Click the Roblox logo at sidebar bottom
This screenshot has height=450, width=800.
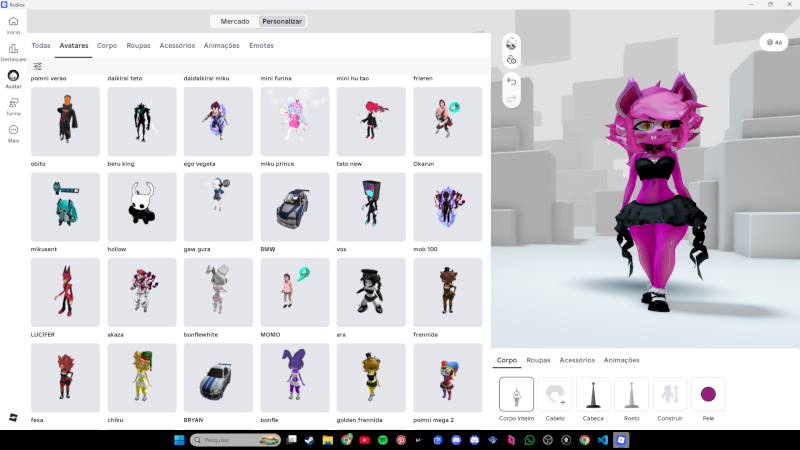(13, 417)
